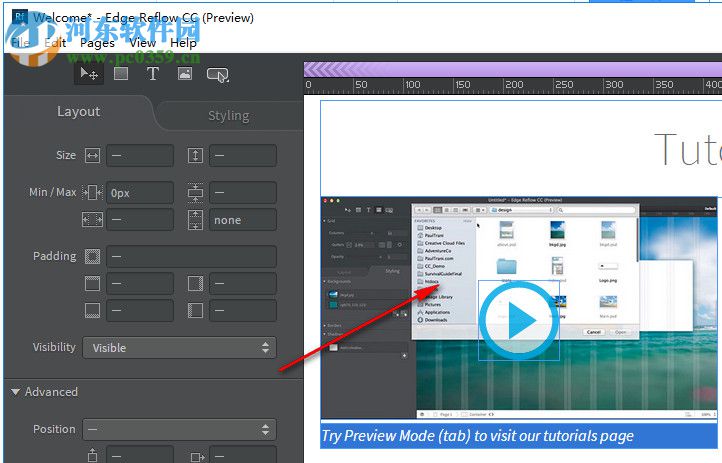Click the padding-bottom icon
722x463 pixels.
tap(92, 310)
